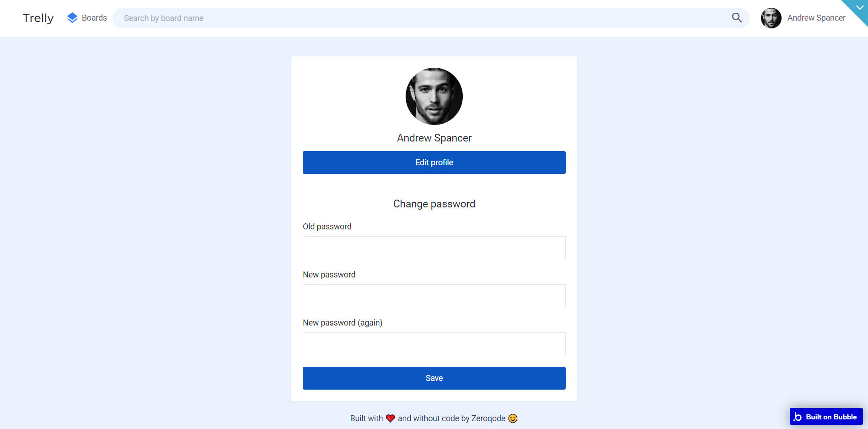Click the smiley emoji in the footer
868x429 pixels.
point(513,418)
